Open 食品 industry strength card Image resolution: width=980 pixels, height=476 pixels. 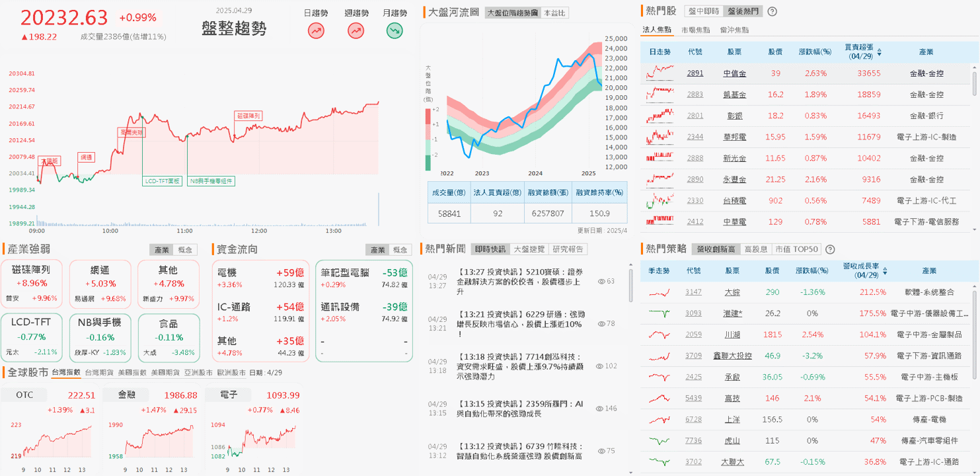(x=168, y=337)
